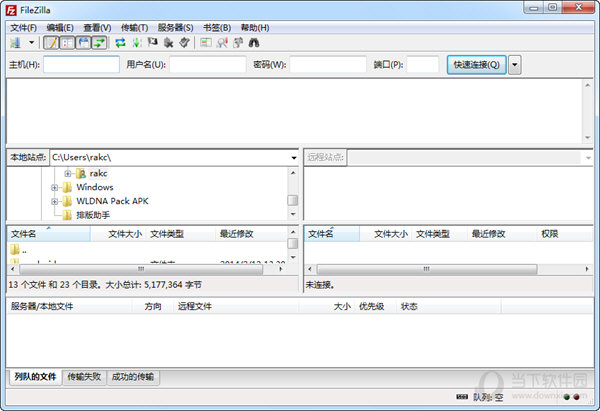This screenshot has width=600, height=411.
Task: Open the 帮助(H) menu
Action: (x=255, y=28)
